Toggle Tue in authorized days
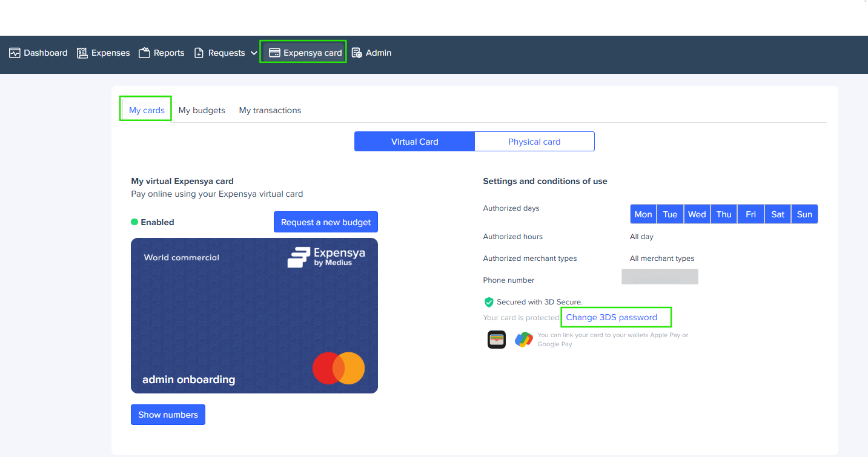The image size is (868, 457). point(670,214)
